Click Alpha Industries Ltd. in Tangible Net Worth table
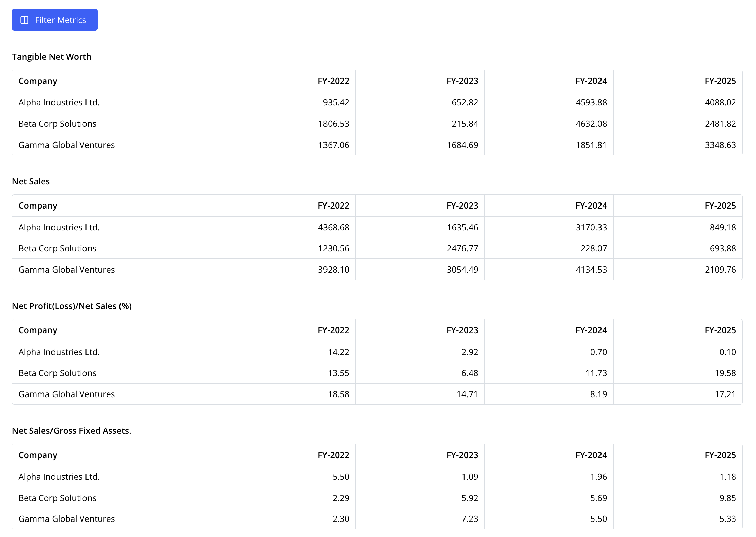756x537 pixels. coord(59,102)
